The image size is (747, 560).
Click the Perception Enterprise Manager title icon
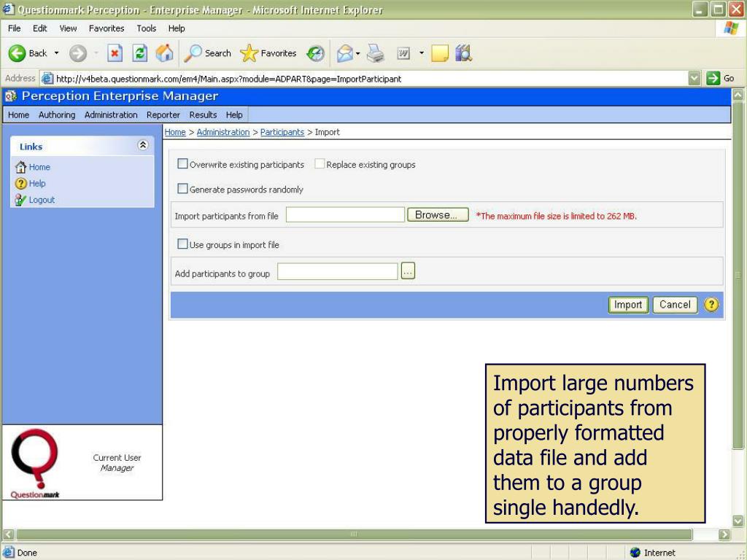click(x=10, y=96)
